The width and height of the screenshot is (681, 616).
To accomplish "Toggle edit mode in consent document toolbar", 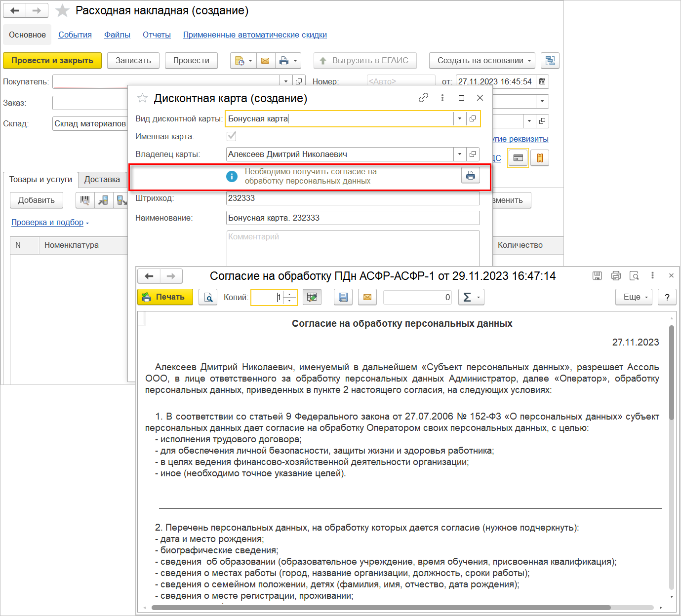I will tap(312, 297).
